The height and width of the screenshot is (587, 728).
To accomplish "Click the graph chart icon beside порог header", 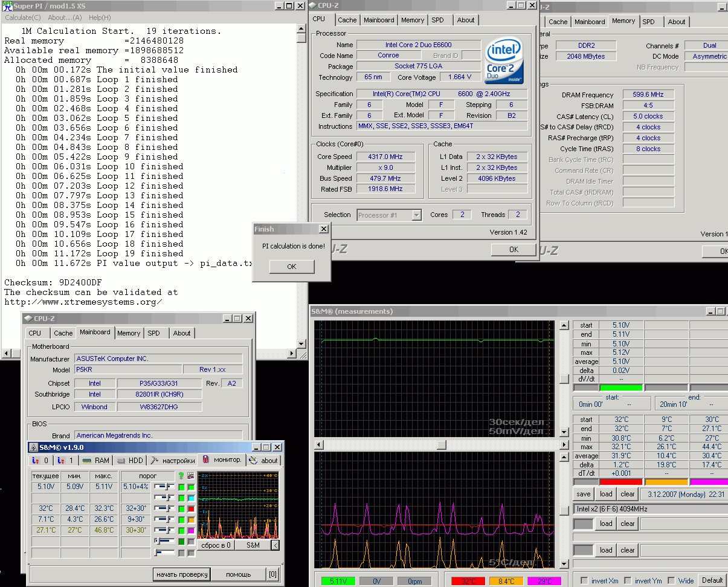I will click(x=191, y=476).
